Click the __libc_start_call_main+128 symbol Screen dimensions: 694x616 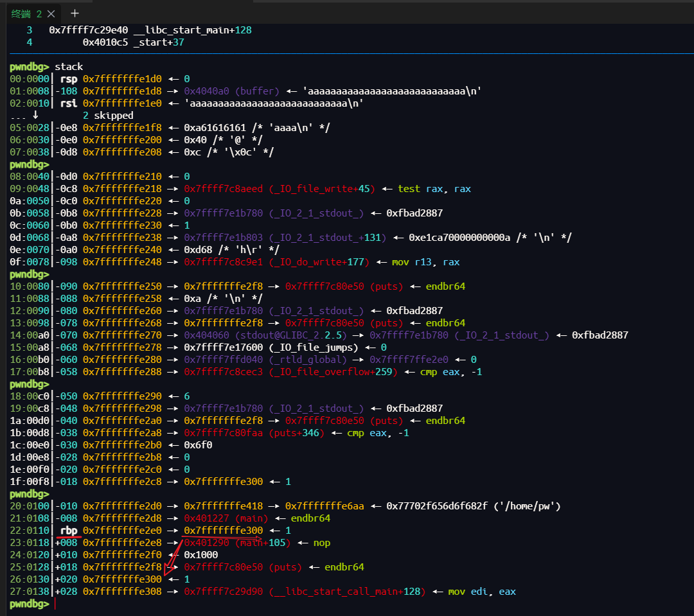click(x=347, y=592)
